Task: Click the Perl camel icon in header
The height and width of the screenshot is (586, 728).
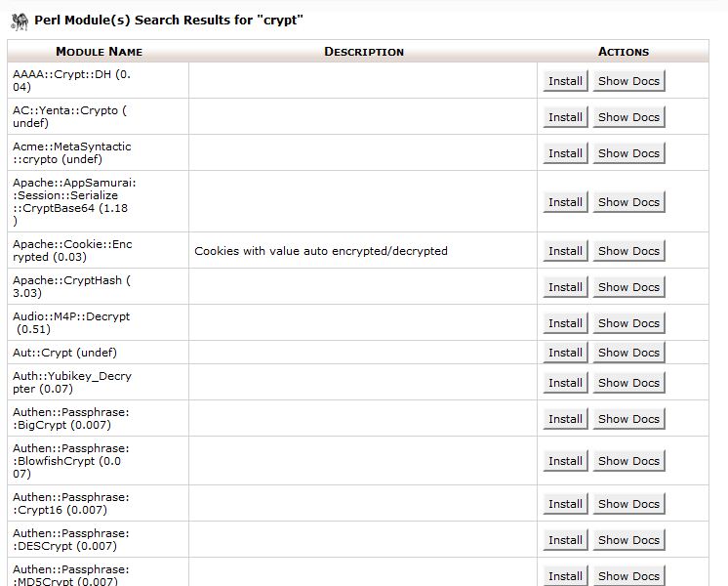Action: pos(19,21)
